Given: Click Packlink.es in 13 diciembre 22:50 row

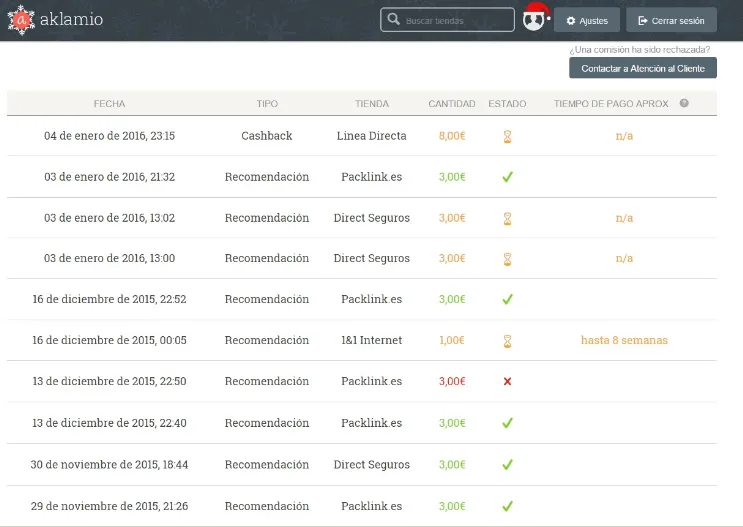Looking at the screenshot, I should click(372, 381).
